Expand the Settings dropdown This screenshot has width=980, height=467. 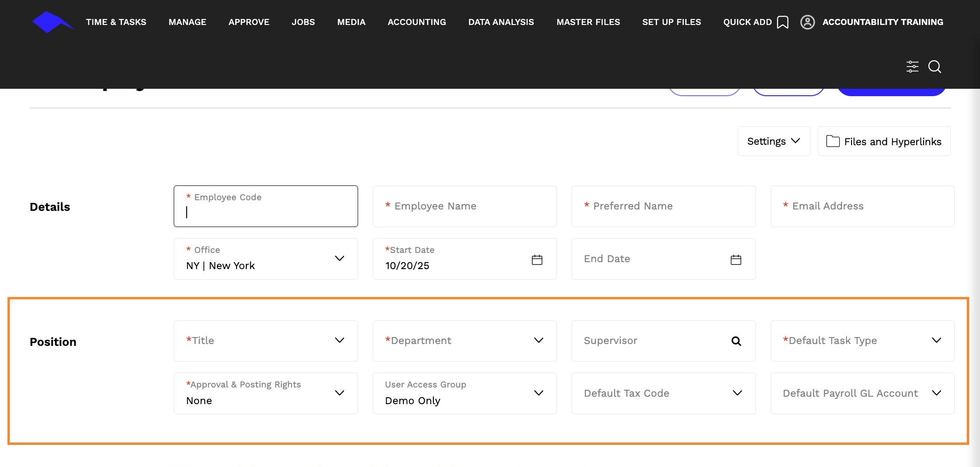774,141
